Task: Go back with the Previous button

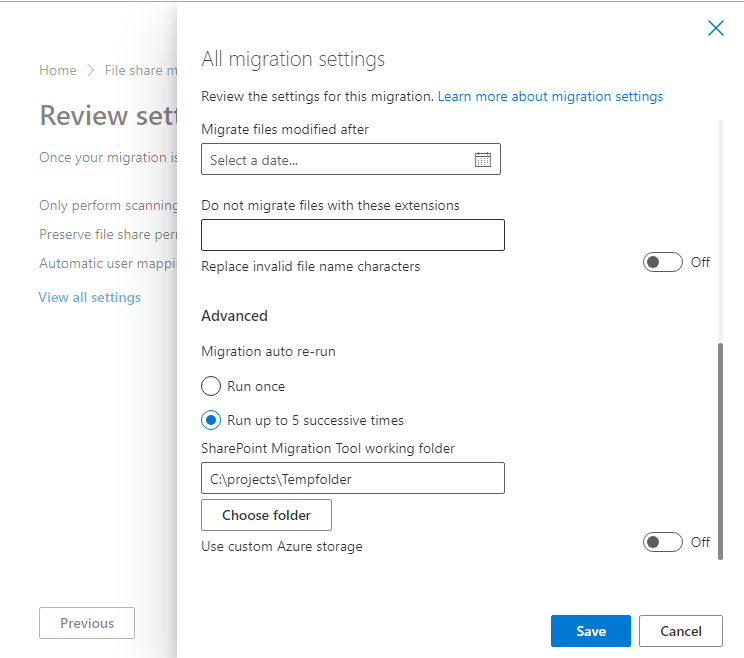Action: pos(87,623)
